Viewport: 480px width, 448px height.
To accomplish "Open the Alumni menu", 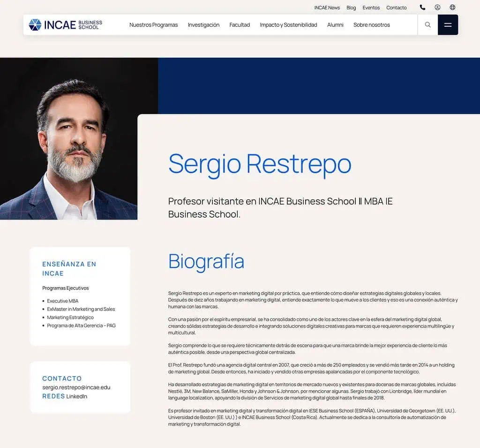I will (335, 25).
